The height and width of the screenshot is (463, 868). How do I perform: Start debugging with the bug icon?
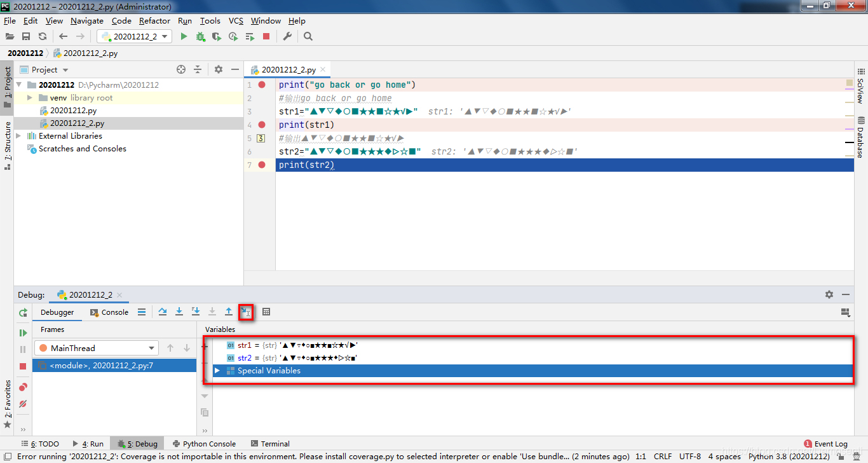pos(201,37)
